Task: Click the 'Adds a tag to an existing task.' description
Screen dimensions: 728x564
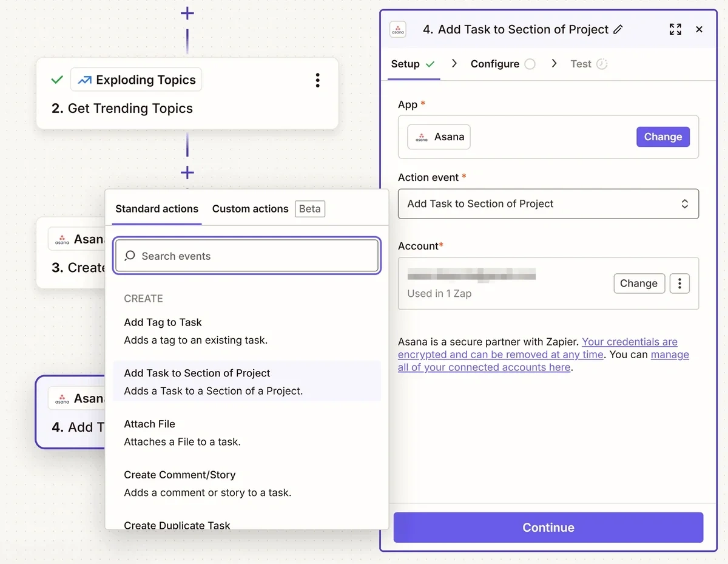Action: point(196,340)
